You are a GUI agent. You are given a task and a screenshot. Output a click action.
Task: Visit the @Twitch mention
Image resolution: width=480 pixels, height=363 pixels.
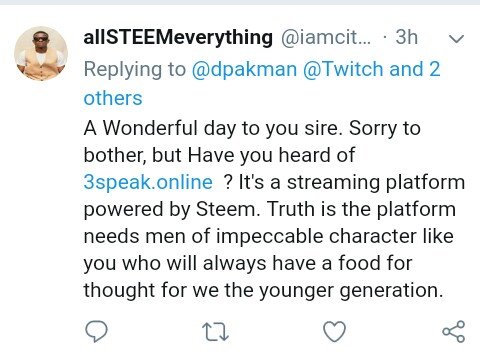click(x=343, y=69)
